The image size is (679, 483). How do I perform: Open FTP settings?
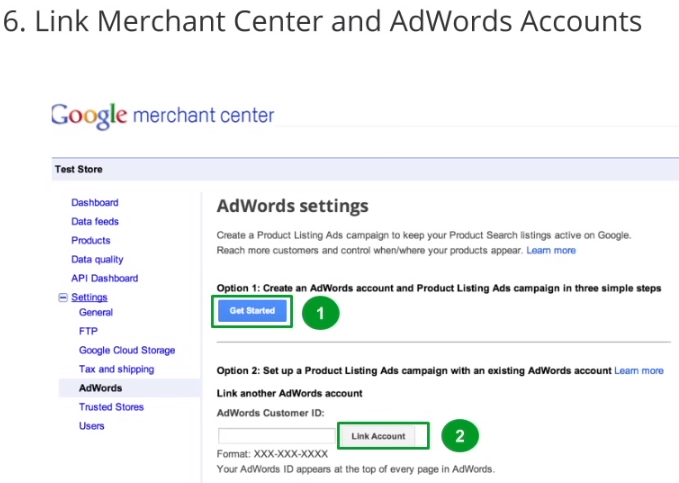(88, 331)
